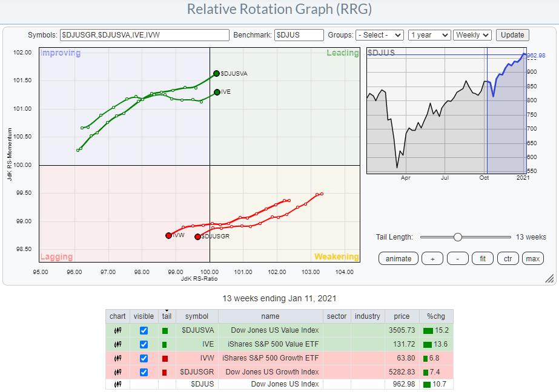The width and height of the screenshot is (559, 392).
Task: Open the Weekly interval dropdown
Action: tap(472, 35)
